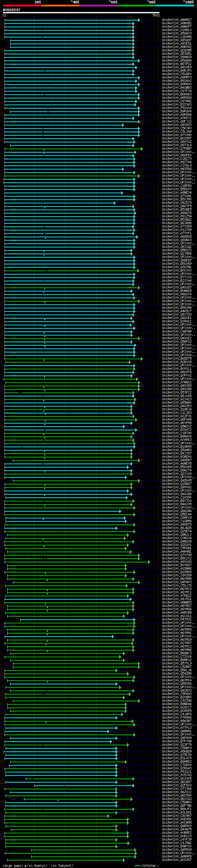
Task: Click the UniRef100_P05743 entry
Action: (x=177, y=775)
